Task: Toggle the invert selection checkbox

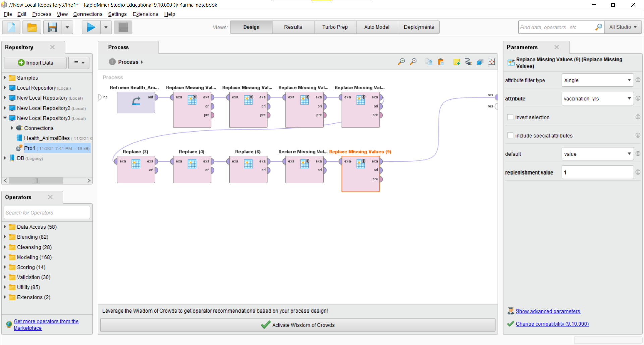Action: (x=510, y=117)
